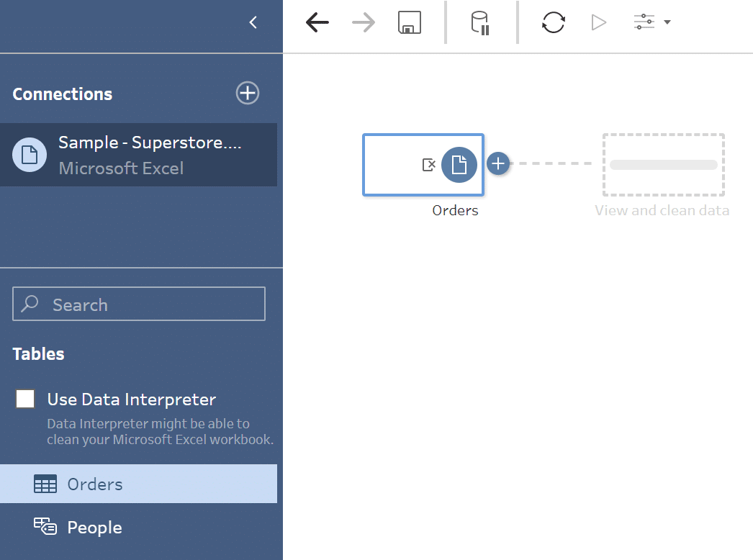Click the remove-step icon on Orders node
The image size is (753, 560).
(x=430, y=164)
